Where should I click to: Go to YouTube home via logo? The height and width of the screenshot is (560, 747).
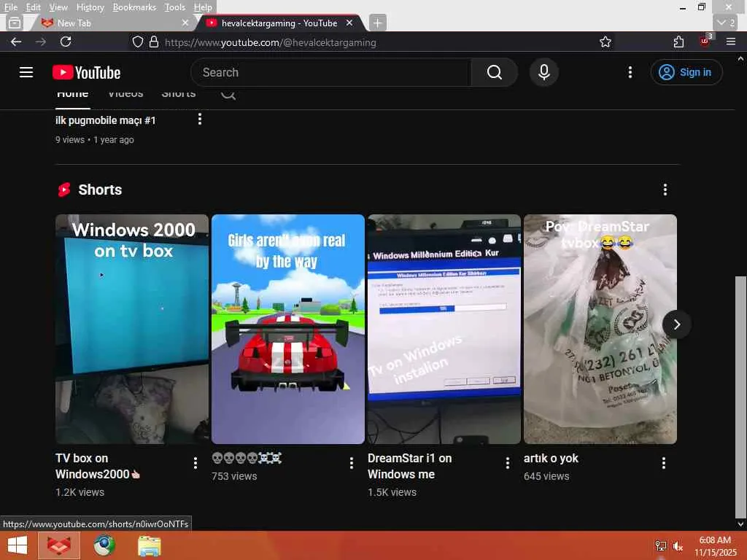click(x=86, y=72)
